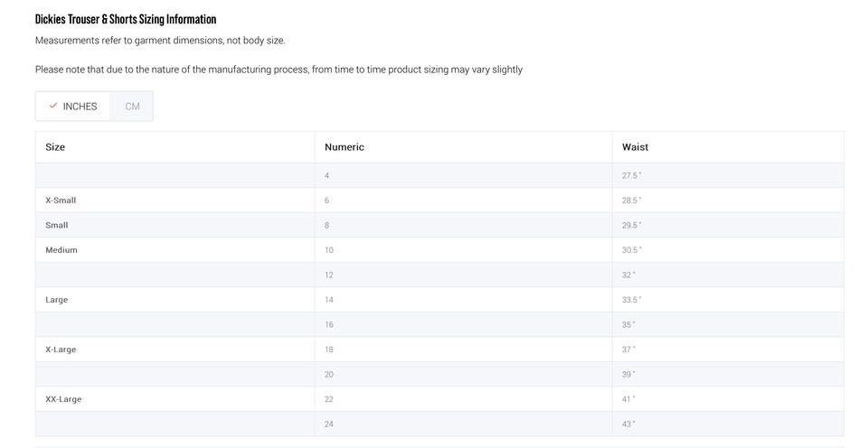Click the Dickies Trouser & Shorts Sizing heading

point(126,19)
